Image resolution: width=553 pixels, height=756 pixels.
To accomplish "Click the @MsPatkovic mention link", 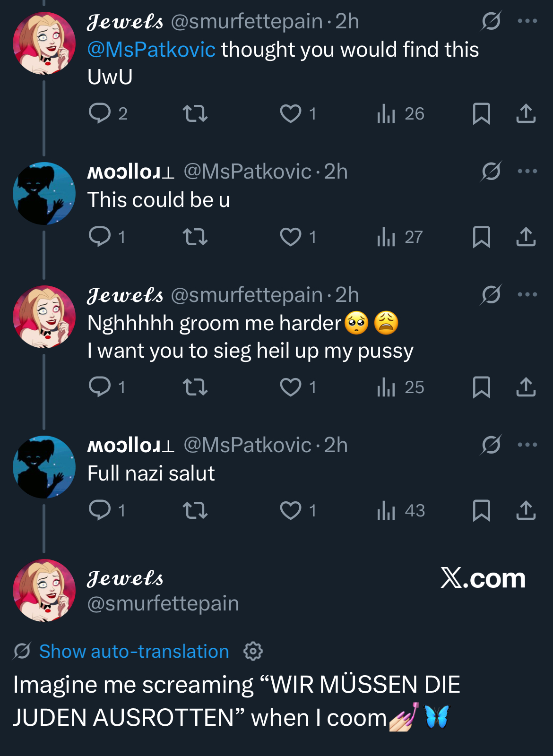I will pos(151,50).
